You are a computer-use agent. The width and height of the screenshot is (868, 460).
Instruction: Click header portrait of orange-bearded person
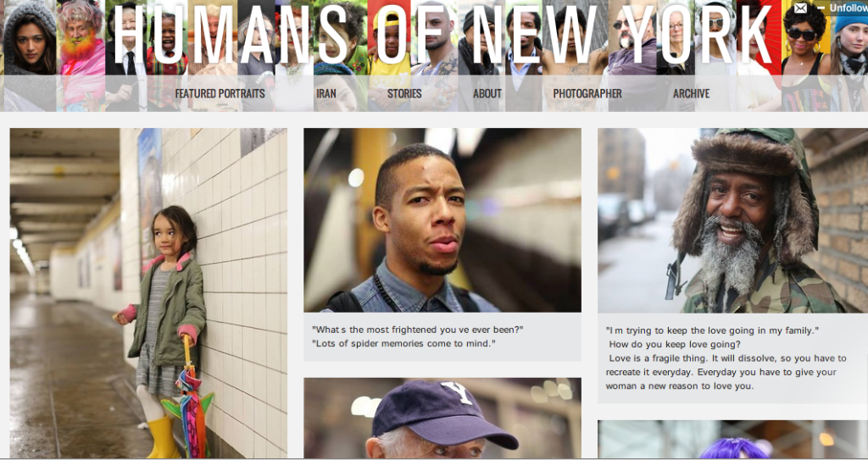click(81, 55)
